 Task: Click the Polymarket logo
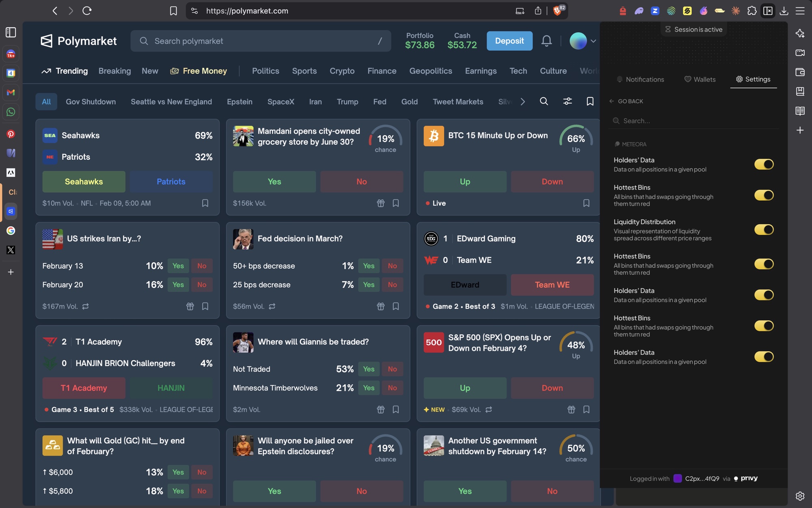click(x=78, y=41)
